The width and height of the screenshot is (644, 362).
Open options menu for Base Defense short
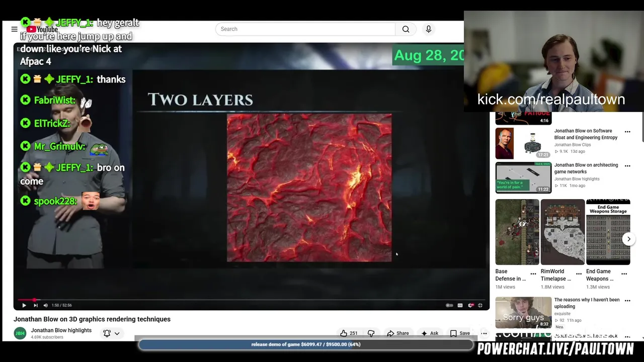pyautogui.click(x=533, y=274)
